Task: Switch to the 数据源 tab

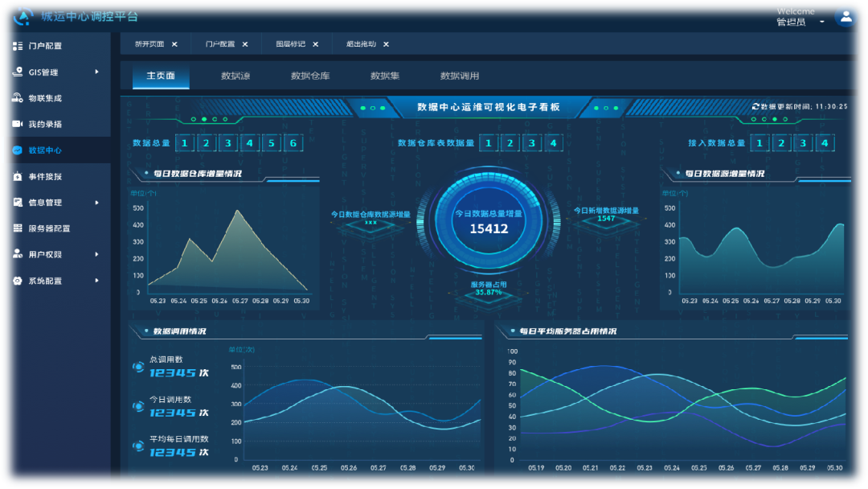Action: tap(235, 76)
